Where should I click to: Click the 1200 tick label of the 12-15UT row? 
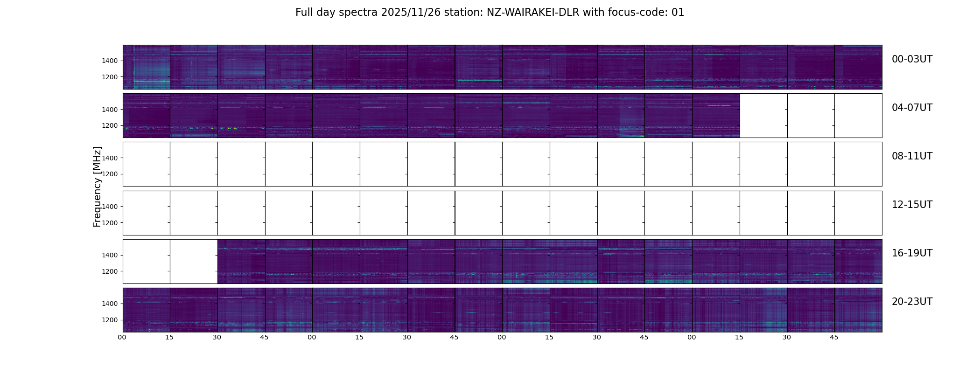[x=110, y=223]
